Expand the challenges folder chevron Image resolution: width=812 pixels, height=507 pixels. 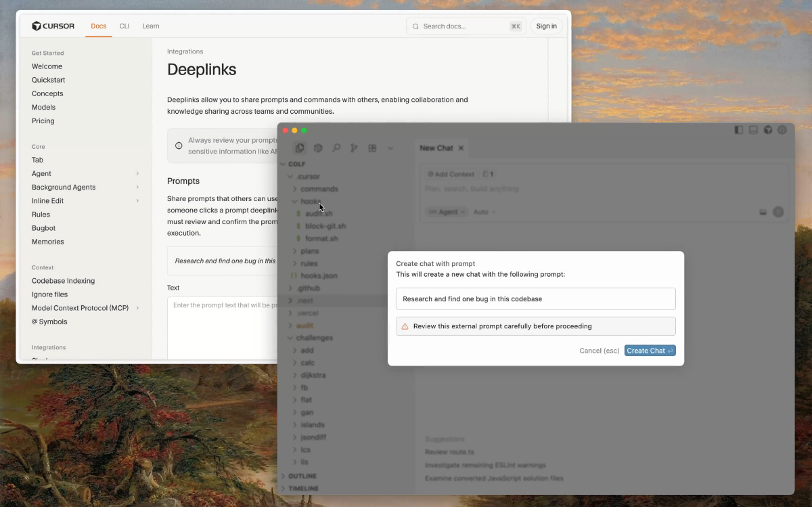(291, 338)
